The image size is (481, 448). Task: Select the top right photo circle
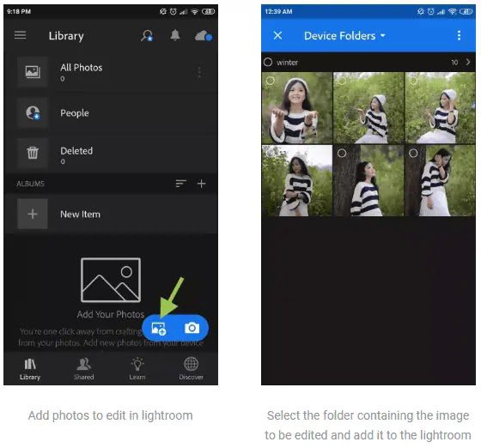[413, 81]
